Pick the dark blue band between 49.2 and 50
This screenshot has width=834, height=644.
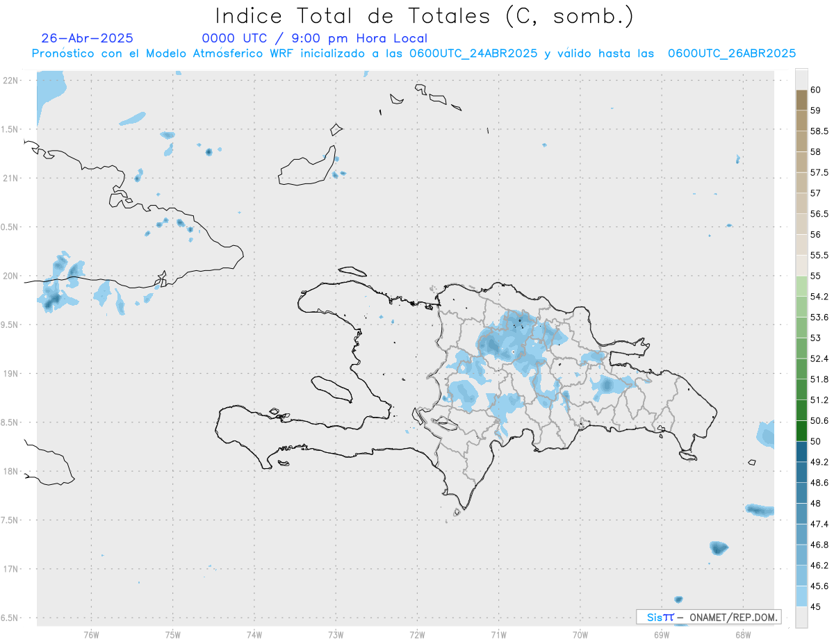(801, 452)
